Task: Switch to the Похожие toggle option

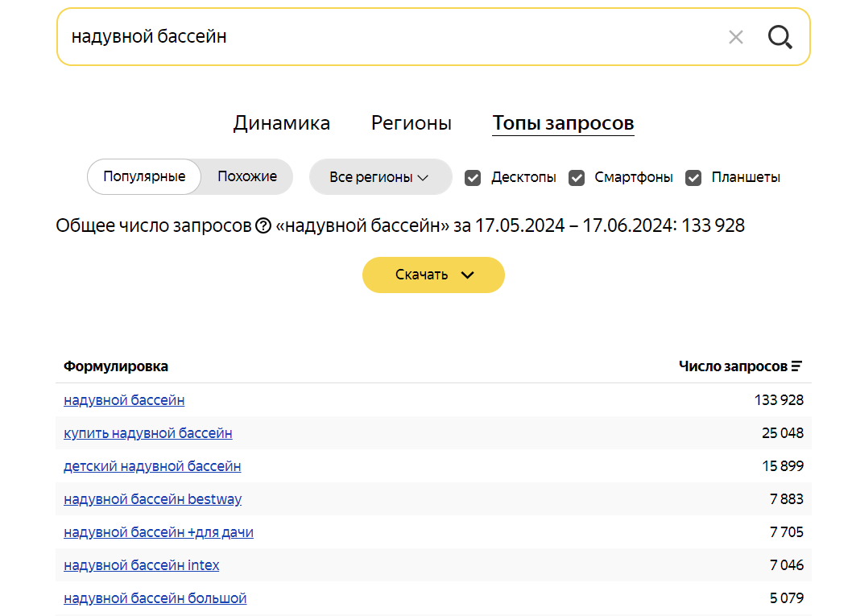Action: pos(247,176)
